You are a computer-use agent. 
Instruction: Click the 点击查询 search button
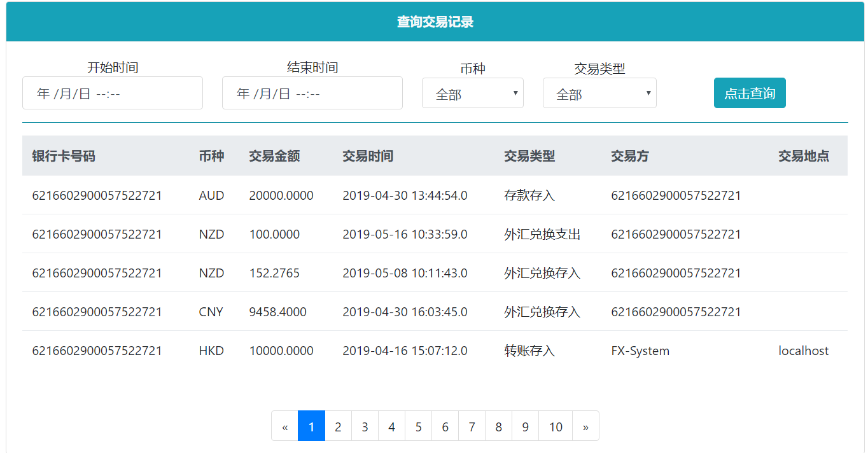(750, 93)
